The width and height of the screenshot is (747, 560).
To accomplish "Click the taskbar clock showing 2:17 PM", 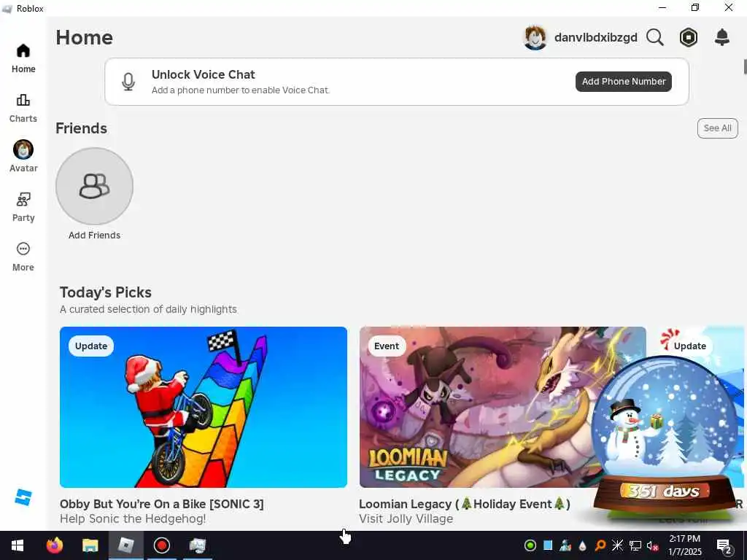I will pyautogui.click(x=684, y=545).
